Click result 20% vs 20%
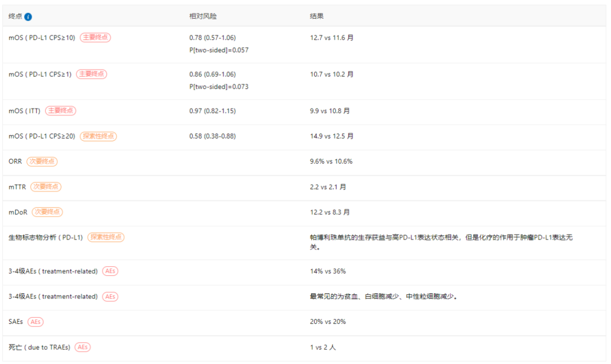611x364 pixels. click(328, 322)
